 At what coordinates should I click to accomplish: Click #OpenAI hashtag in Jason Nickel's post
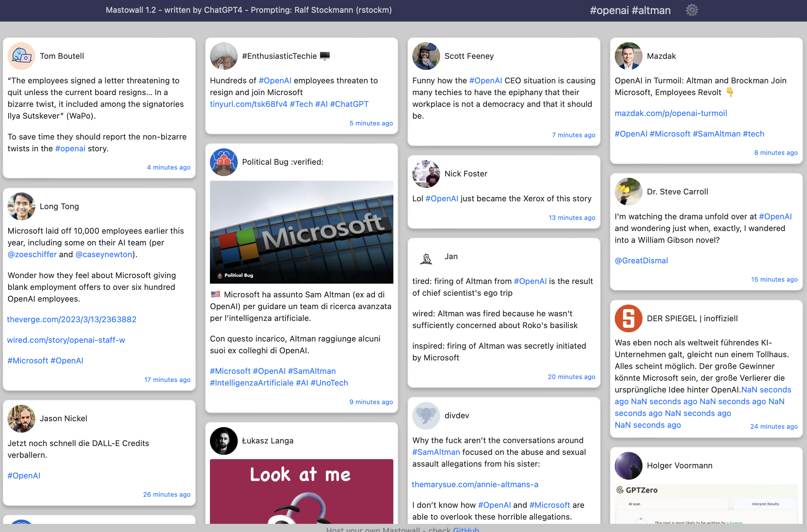(24, 476)
